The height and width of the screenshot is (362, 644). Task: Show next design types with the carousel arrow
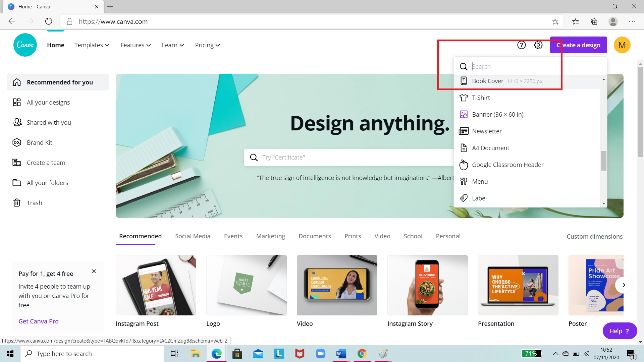point(624,285)
